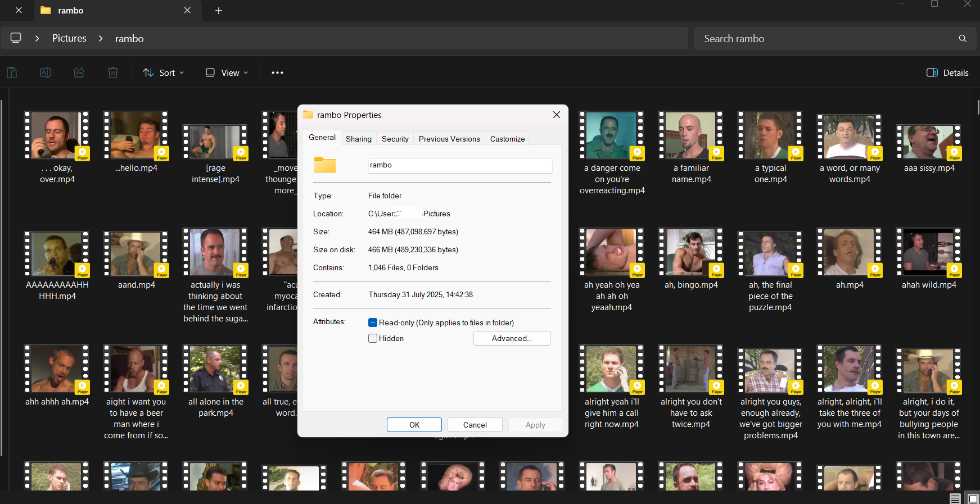Click the search magnifier icon
Image resolution: width=980 pixels, height=504 pixels.
pos(963,38)
